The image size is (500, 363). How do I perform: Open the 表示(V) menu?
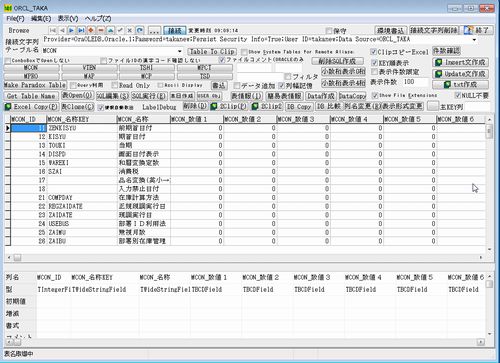click(68, 18)
